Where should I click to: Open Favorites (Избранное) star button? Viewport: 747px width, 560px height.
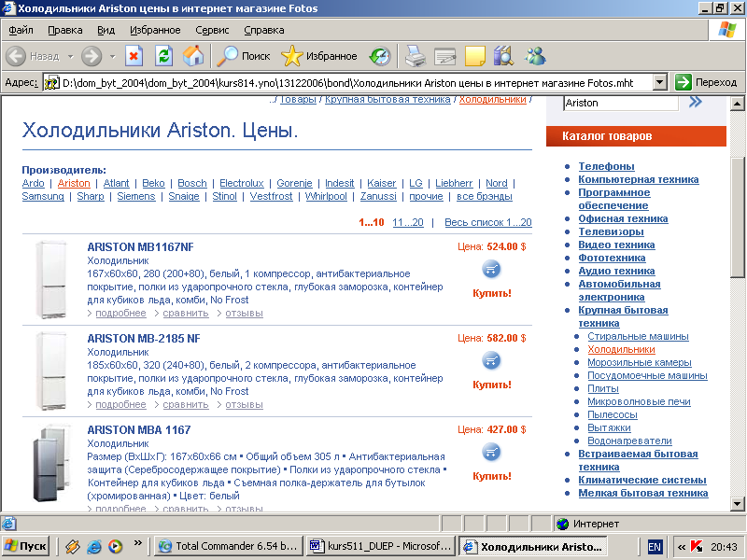click(319, 56)
